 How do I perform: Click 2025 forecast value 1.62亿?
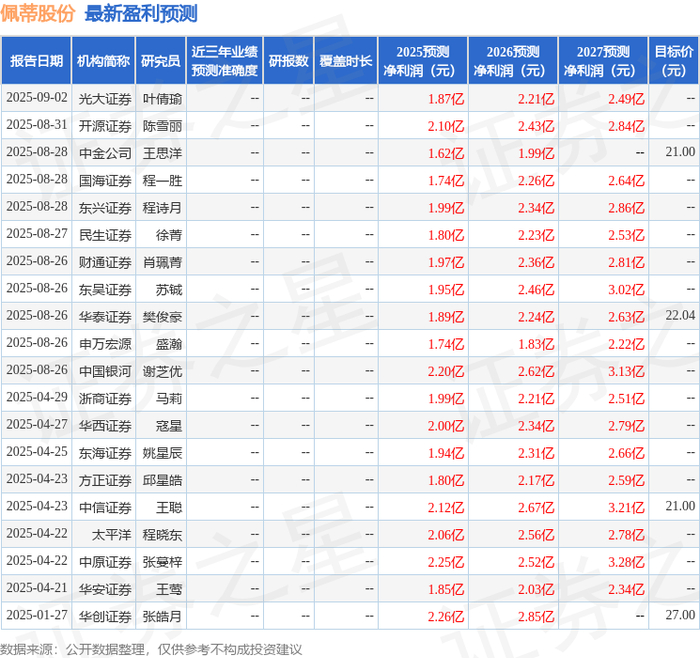point(446,153)
